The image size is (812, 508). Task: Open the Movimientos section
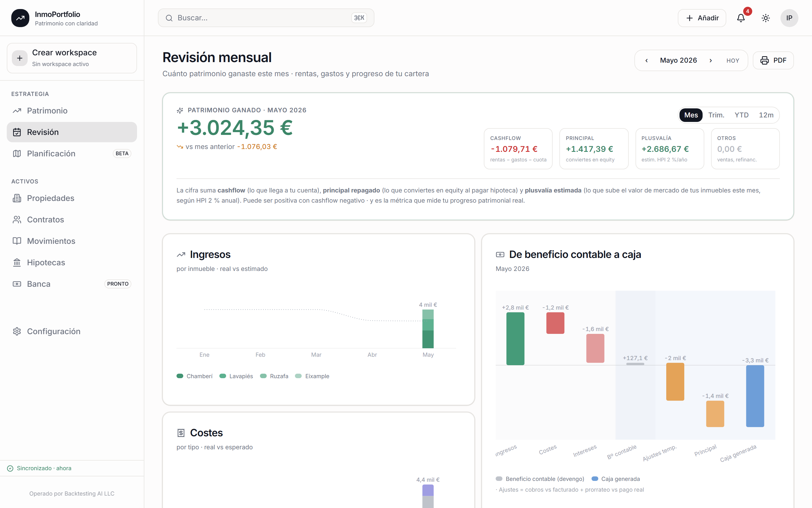pyautogui.click(x=72, y=241)
